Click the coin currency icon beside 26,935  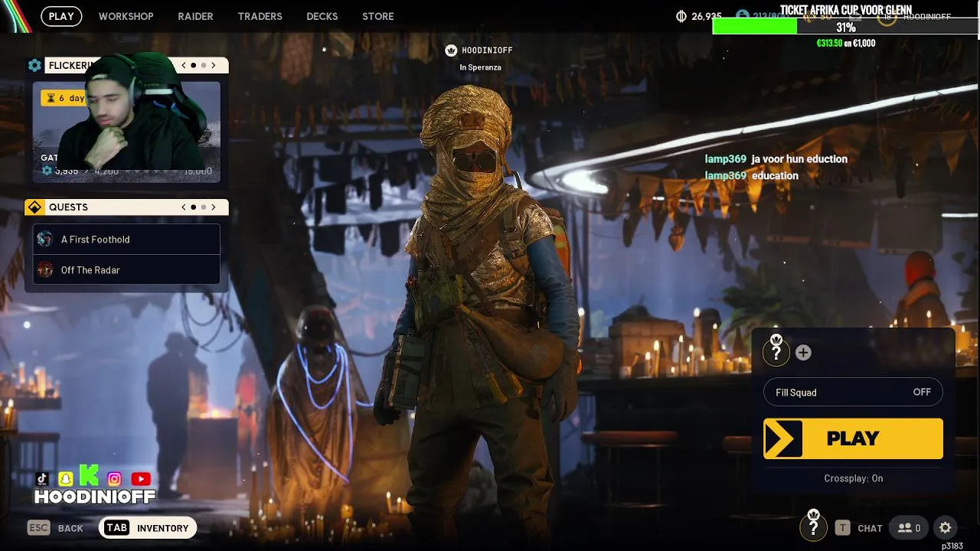(x=681, y=16)
